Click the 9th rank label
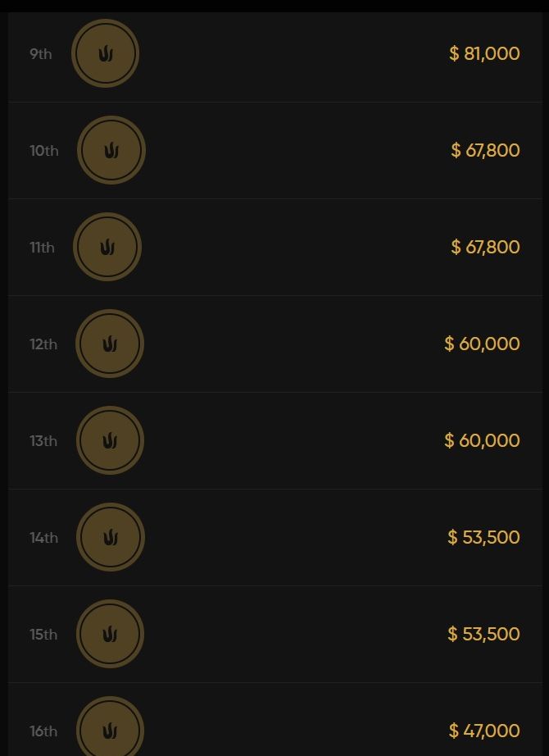This screenshot has width=549, height=756. [x=41, y=54]
